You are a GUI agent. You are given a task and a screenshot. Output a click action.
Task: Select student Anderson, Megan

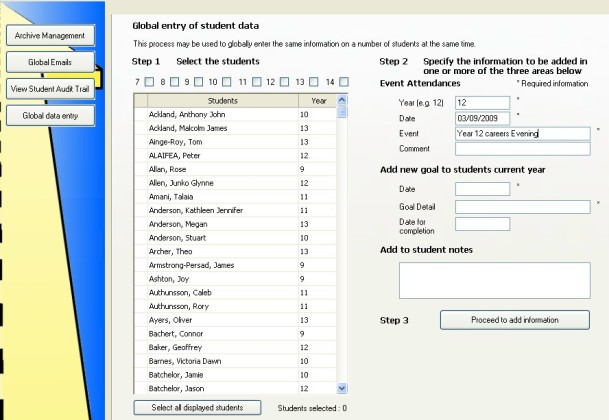click(235, 224)
